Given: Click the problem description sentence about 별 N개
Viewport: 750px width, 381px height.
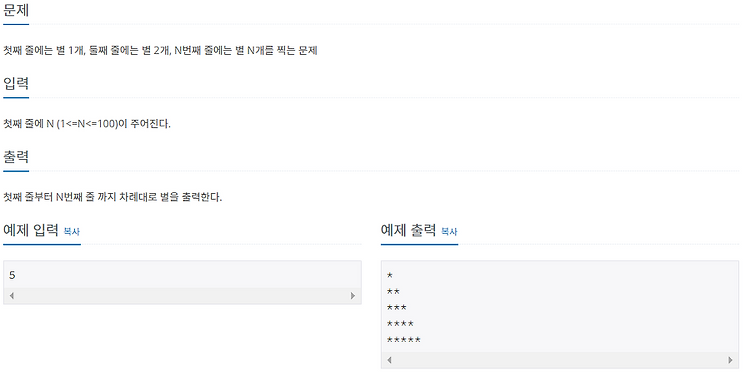Looking at the screenshot, I should pyautogui.click(x=160, y=50).
